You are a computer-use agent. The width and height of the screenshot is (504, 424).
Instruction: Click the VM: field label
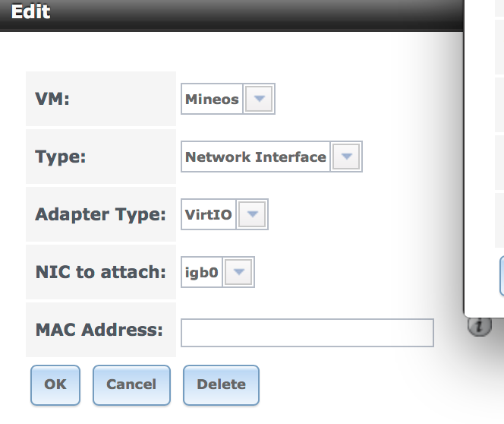tap(52, 99)
